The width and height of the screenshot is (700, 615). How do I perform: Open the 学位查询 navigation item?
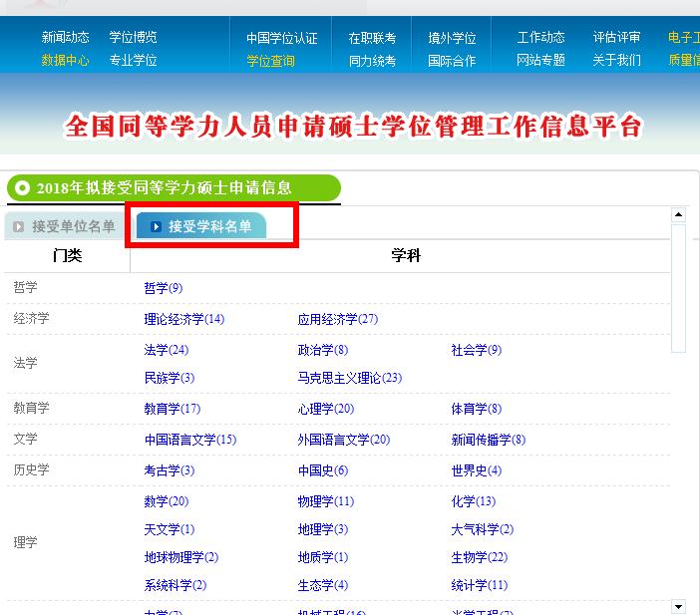pos(270,61)
